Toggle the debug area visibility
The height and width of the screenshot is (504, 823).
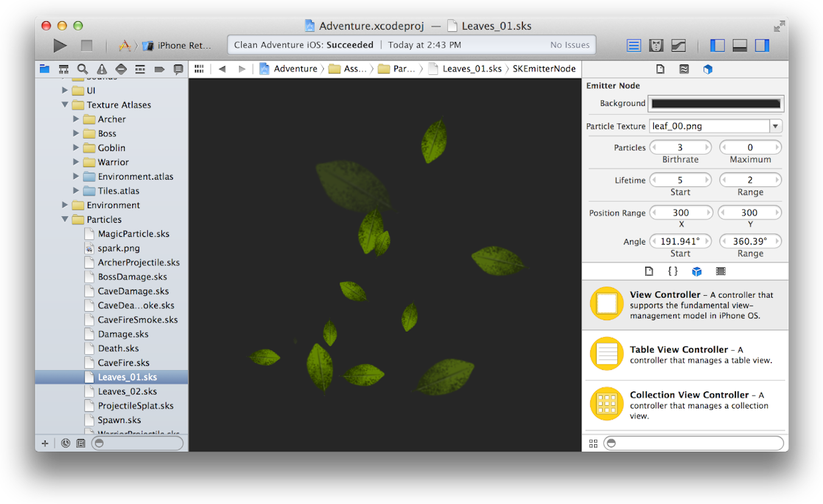click(740, 45)
